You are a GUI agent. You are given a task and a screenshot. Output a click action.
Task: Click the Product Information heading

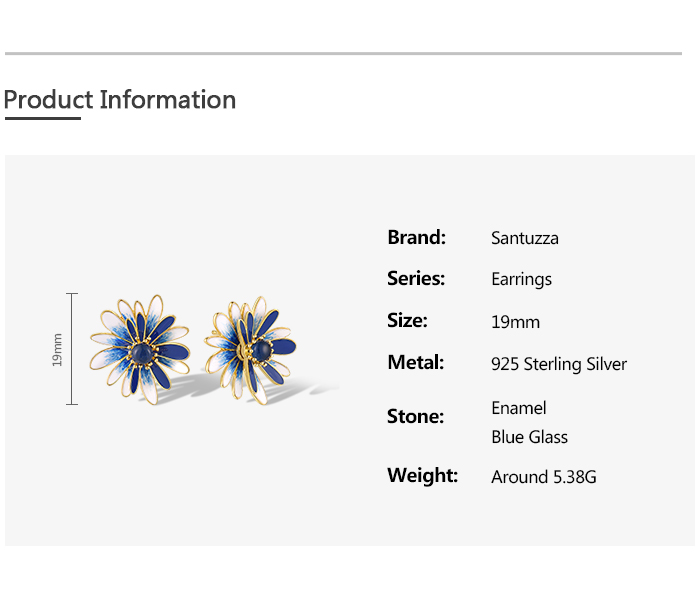point(120,100)
